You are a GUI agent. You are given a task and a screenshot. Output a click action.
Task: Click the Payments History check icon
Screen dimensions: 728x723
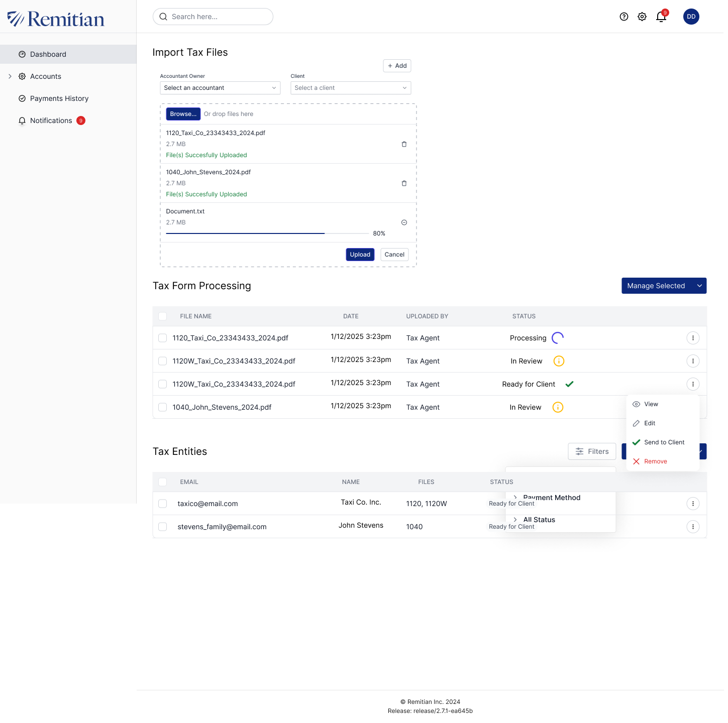(22, 98)
